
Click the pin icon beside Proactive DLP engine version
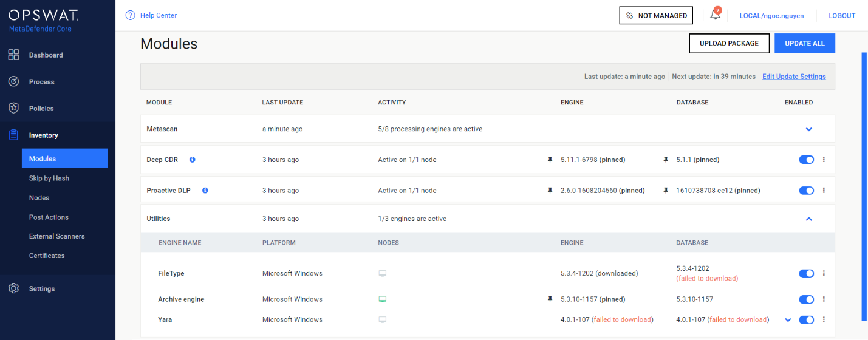coord(550,190)
